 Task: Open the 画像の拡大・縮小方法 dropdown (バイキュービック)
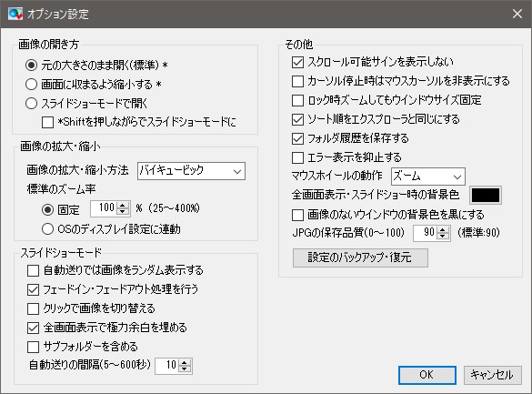(191, 171)
